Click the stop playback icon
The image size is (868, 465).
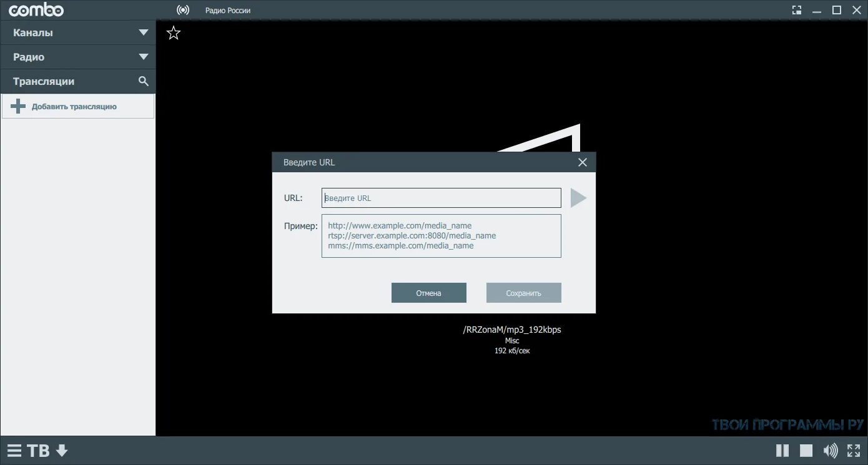point(807,450)
